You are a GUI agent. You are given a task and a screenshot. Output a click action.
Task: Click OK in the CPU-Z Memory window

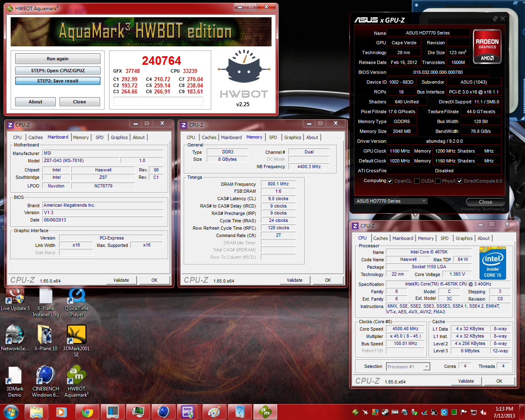pos(328,280)
